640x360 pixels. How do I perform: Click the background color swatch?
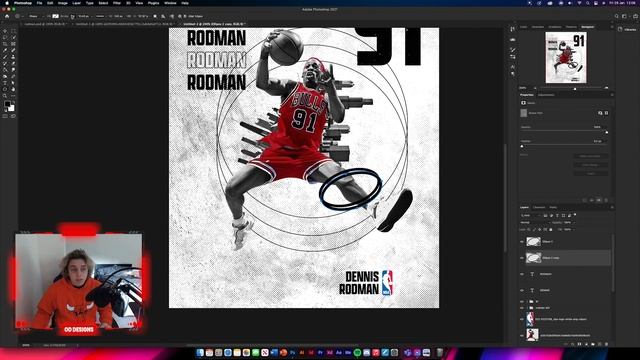pos(11,109)
